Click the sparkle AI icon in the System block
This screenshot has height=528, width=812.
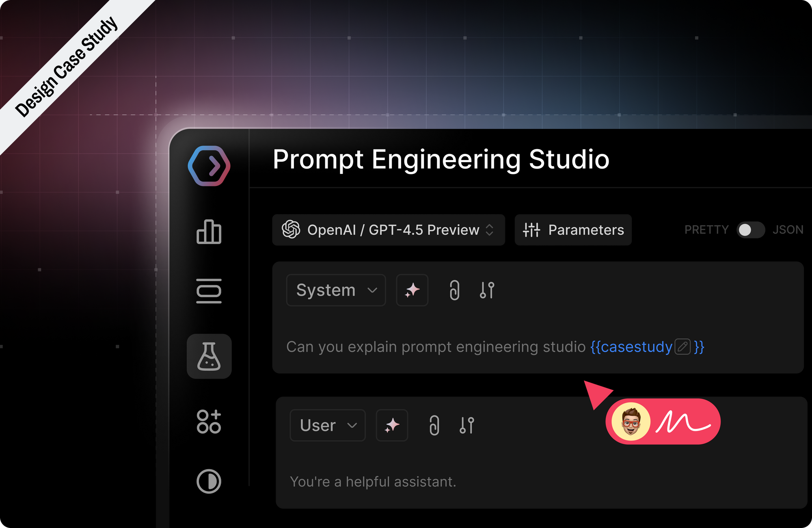tap(412, 290)
